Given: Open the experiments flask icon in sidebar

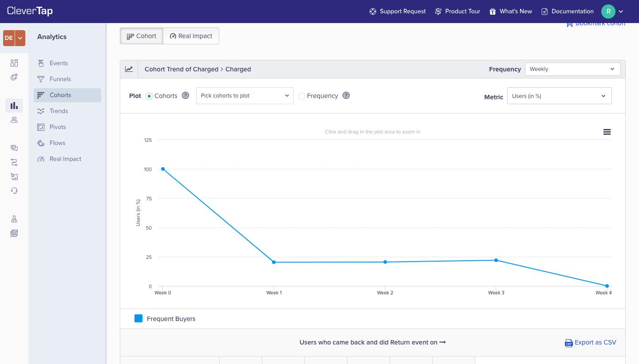Looking at the screenshot, I should tap(14, 219).
